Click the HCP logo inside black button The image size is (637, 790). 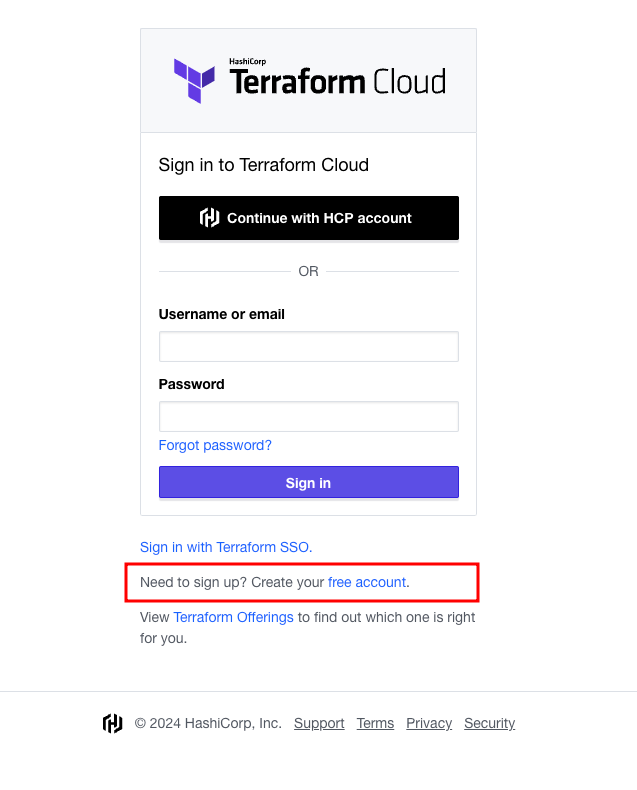209,218
